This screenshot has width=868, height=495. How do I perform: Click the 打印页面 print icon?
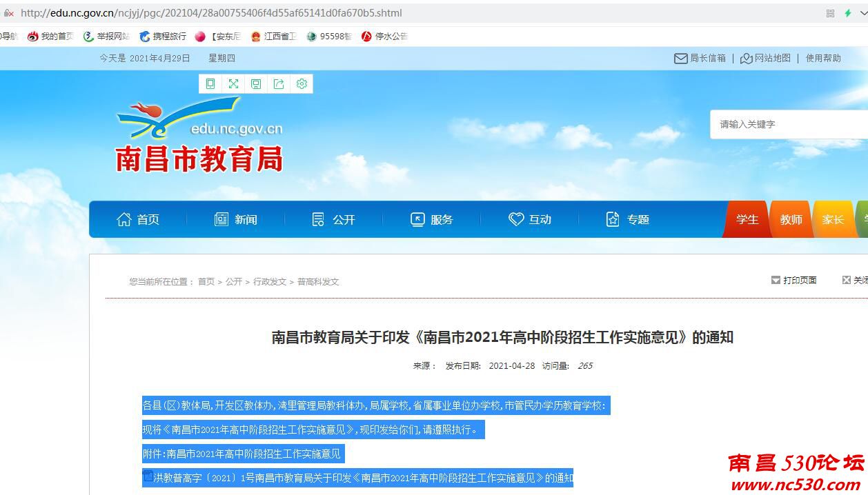coord(776,279)
